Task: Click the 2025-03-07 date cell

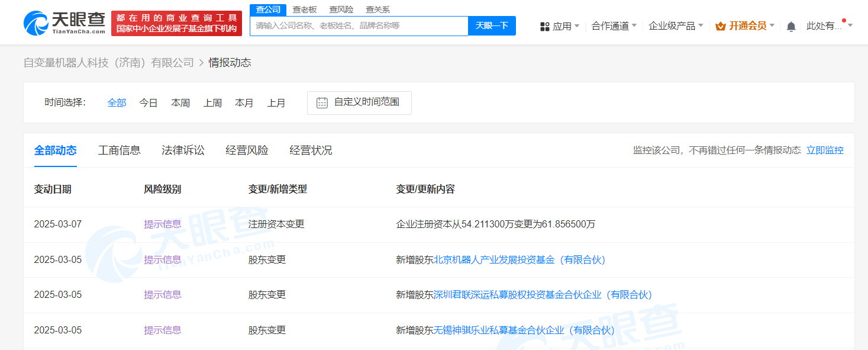Action: (58, 224)
